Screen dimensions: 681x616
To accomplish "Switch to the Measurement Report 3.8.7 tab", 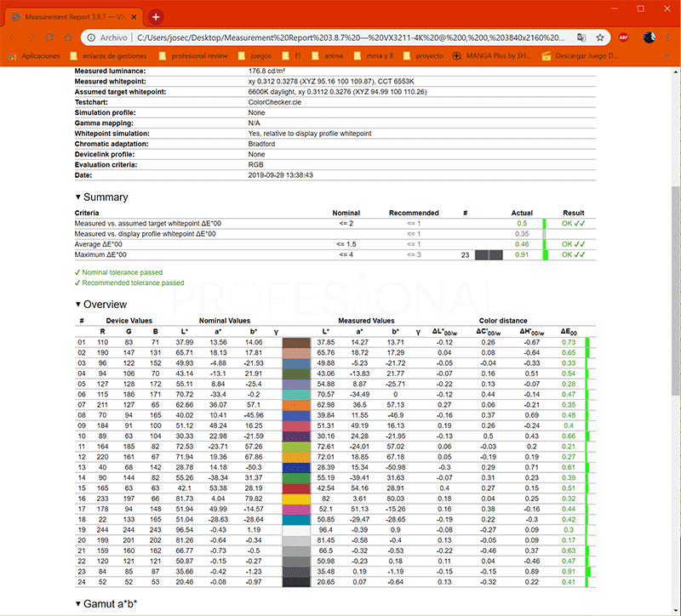I will pyautogui.click(x=74, y=17).
